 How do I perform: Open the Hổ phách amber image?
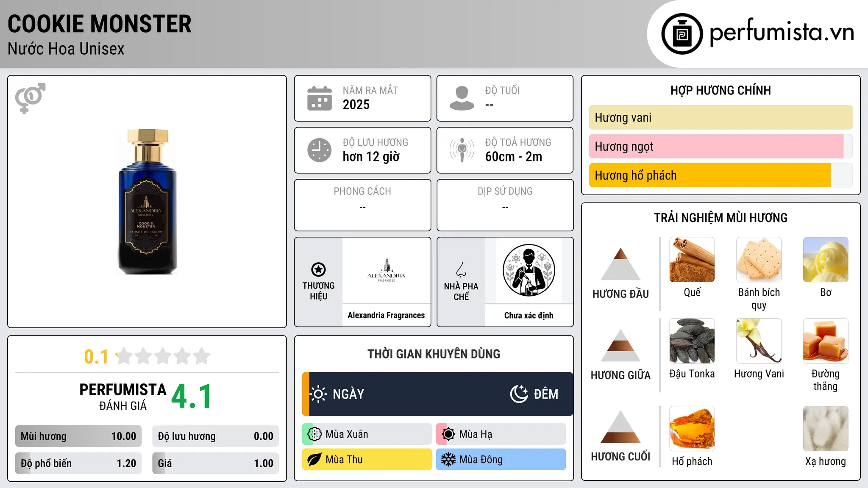(692, 429)
